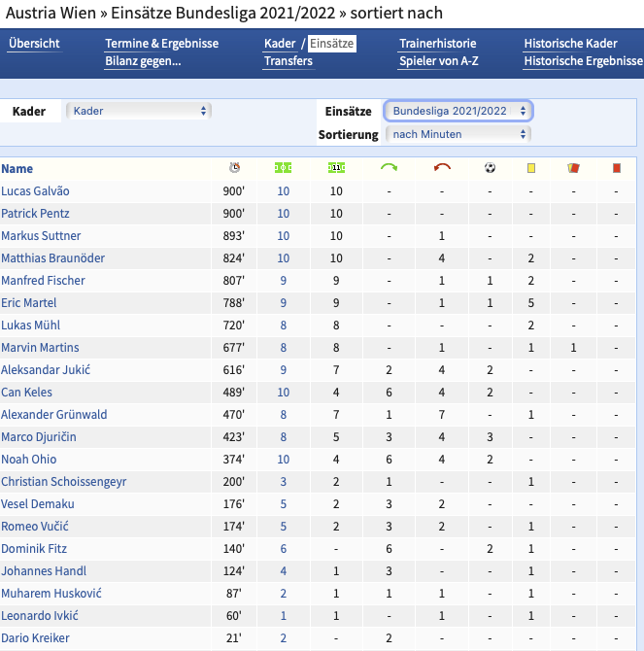
Task: Open Can Keles player page
Action: coord(26,393)
